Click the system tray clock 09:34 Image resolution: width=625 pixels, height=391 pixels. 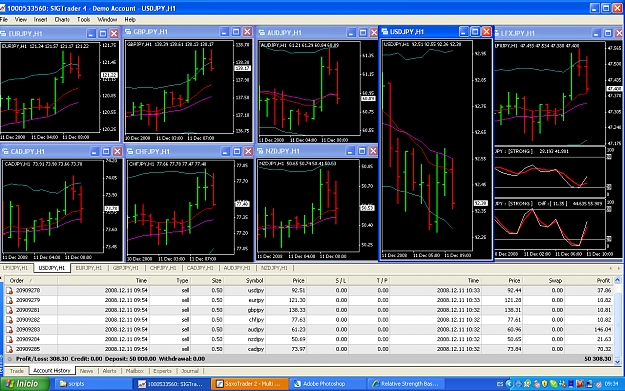[x=611, y=384]
